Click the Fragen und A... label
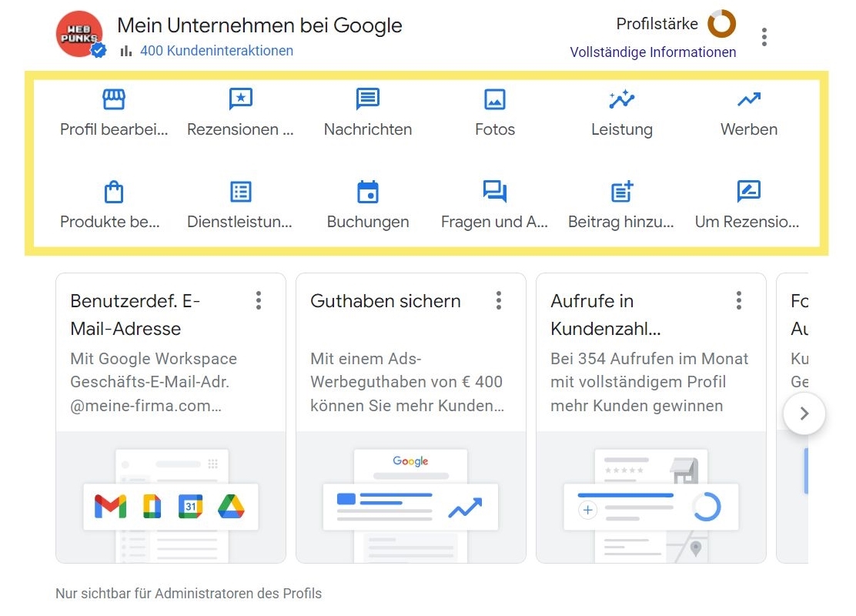This screenshot has height=616, width=856. click(x=495, y=223)
